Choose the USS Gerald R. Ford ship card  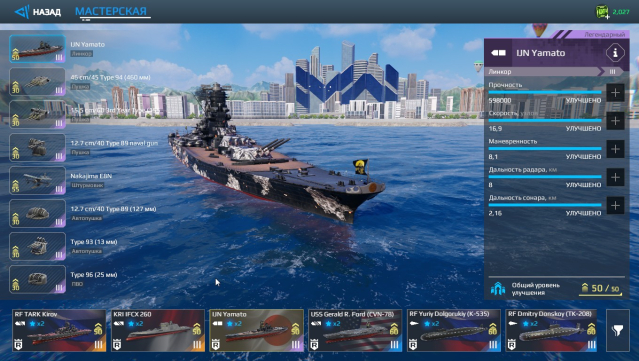pos(355,330)
